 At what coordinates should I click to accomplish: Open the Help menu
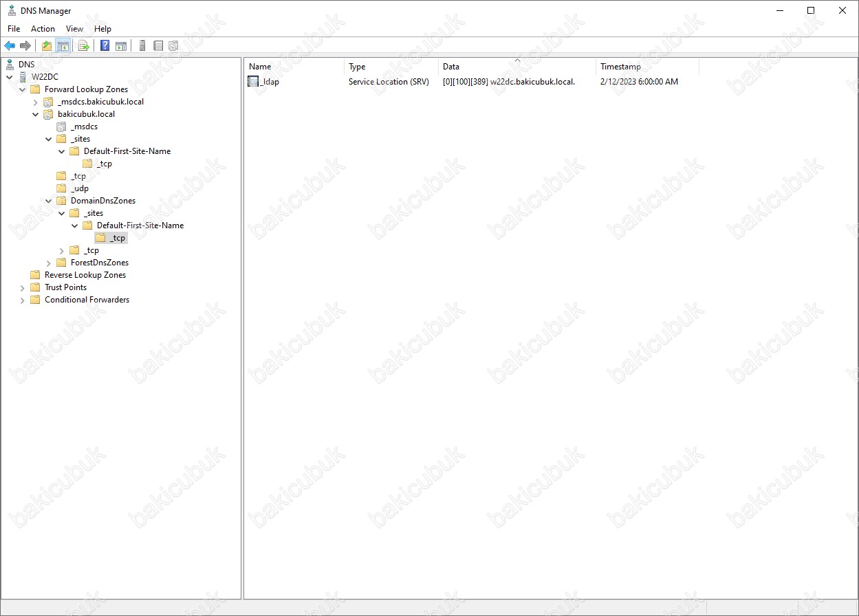point(102,29)
